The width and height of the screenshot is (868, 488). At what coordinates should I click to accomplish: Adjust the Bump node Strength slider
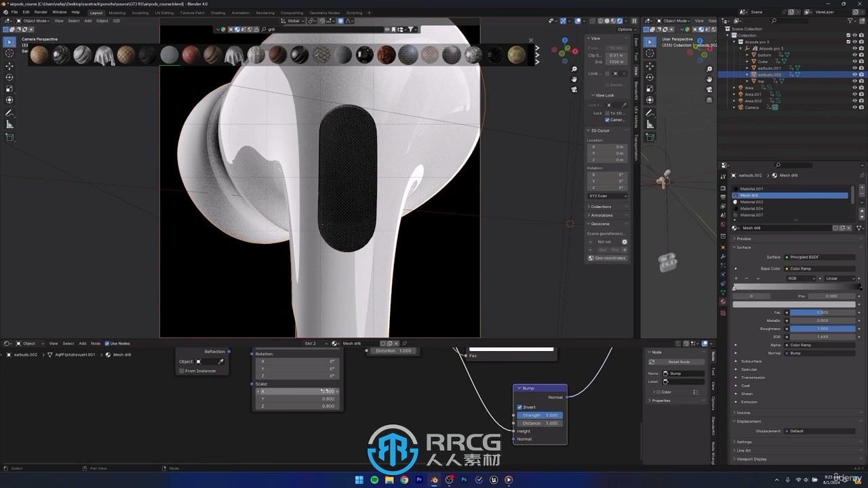pyautogui.click(x=540, y=415)
